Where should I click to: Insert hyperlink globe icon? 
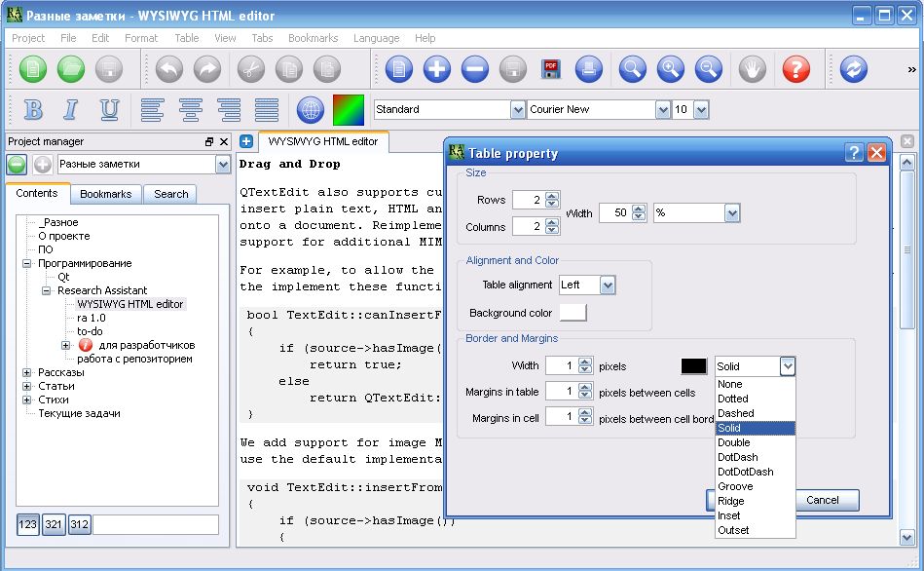click(x=311, y=110)
